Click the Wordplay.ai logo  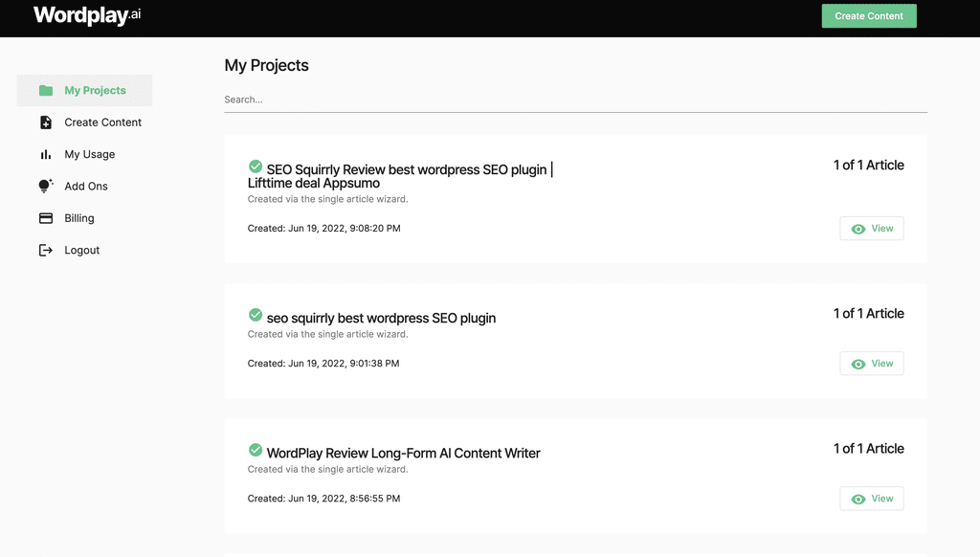pyautogui.click(x=87, y=15)
